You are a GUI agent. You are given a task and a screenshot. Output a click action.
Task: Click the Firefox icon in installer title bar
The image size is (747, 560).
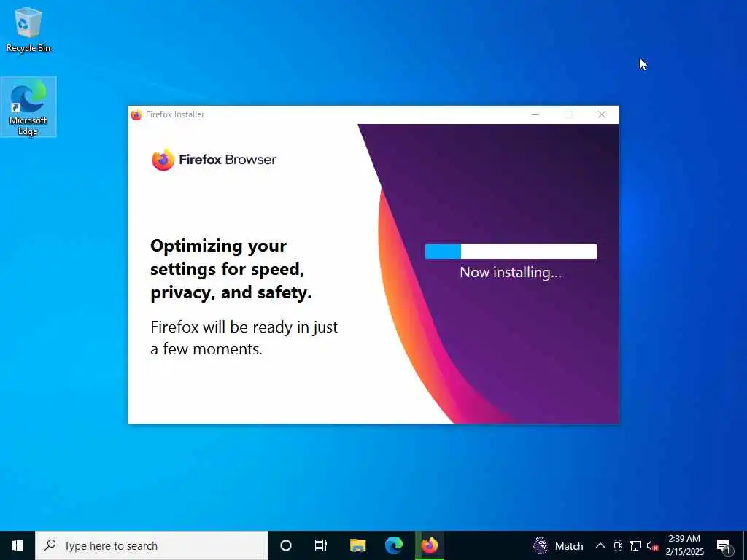click(x=136, y=114)
